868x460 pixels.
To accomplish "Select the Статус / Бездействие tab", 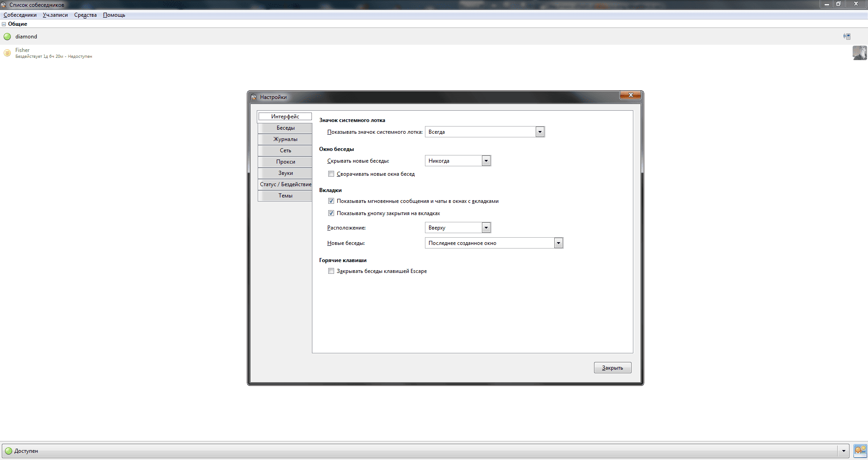I will point(285,184).
